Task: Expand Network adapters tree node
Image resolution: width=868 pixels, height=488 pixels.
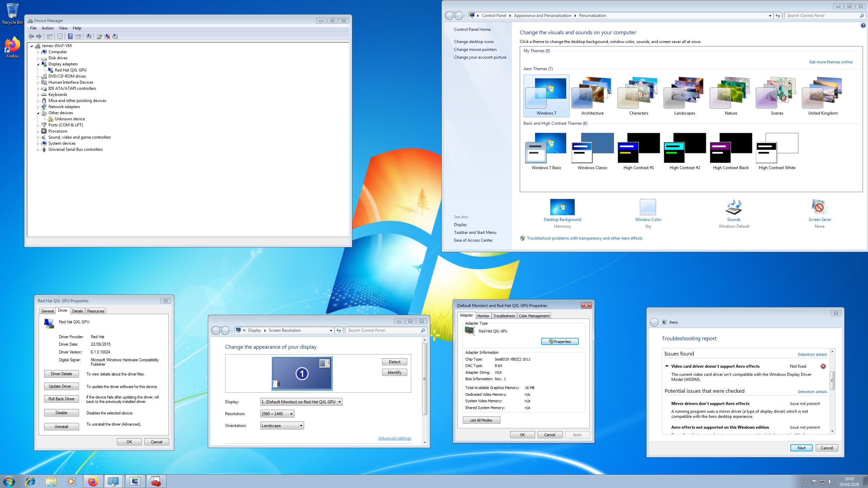Action: [x=38, y=107]
